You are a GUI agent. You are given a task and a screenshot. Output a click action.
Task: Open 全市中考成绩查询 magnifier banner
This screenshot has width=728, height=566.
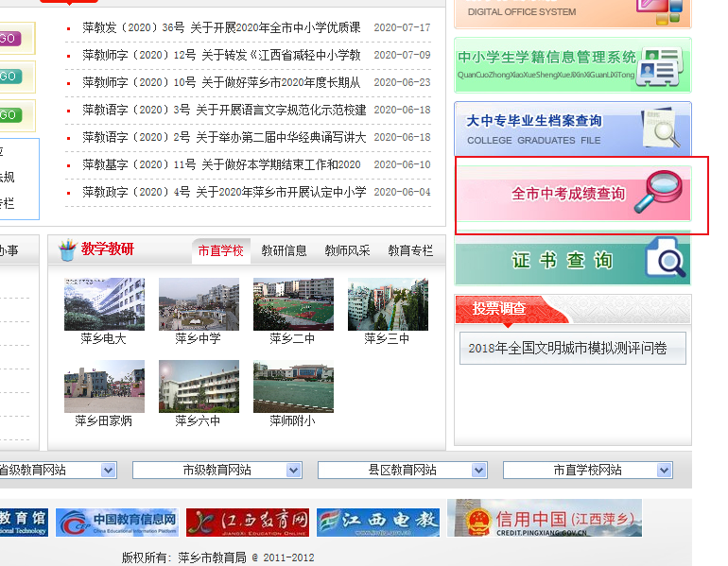[x=573, y=193]
